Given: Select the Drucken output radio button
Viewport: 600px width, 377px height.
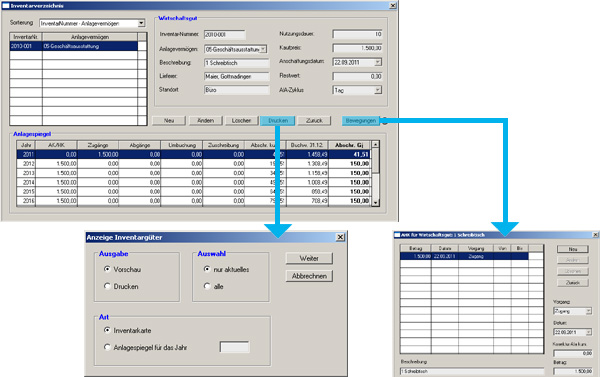Looking at the screenshot, I should (x=107, y=286).
